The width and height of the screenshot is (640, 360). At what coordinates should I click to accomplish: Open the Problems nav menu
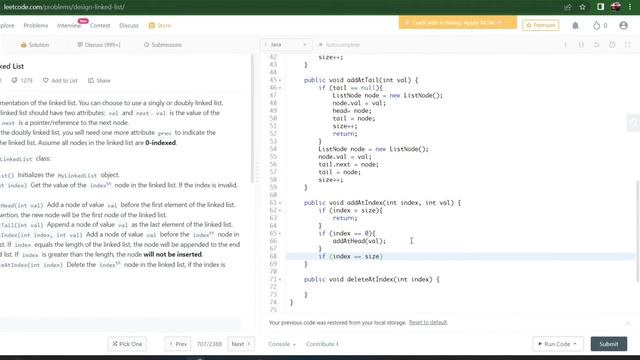pos(36,25)
